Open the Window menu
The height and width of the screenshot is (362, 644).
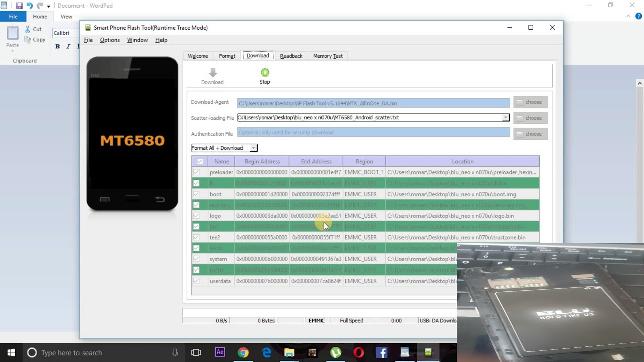point(137,40)
